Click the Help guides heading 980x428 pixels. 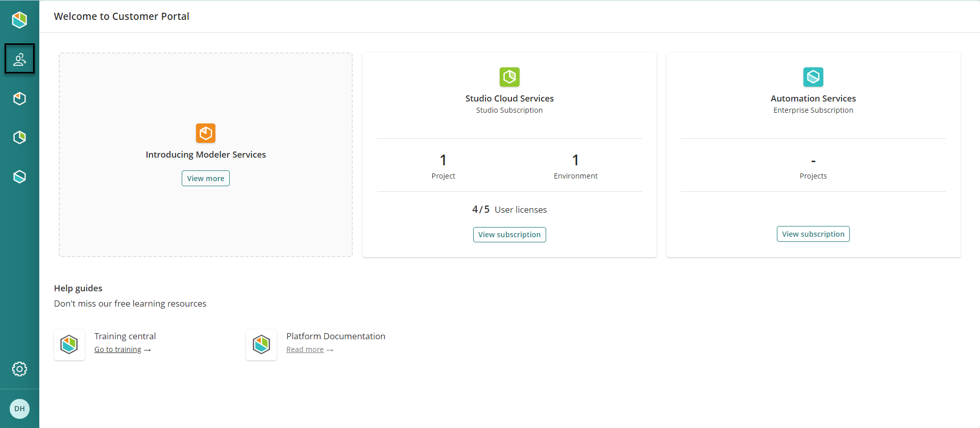78,288
